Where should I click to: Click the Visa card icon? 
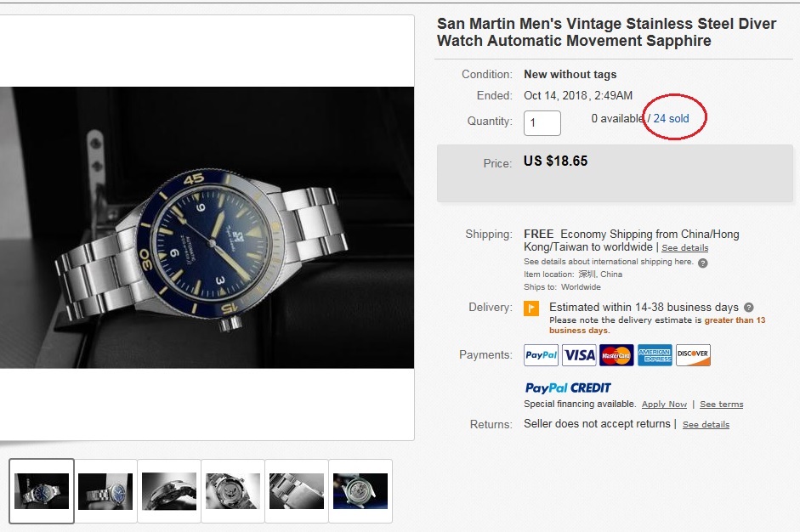tap(578, 355)
